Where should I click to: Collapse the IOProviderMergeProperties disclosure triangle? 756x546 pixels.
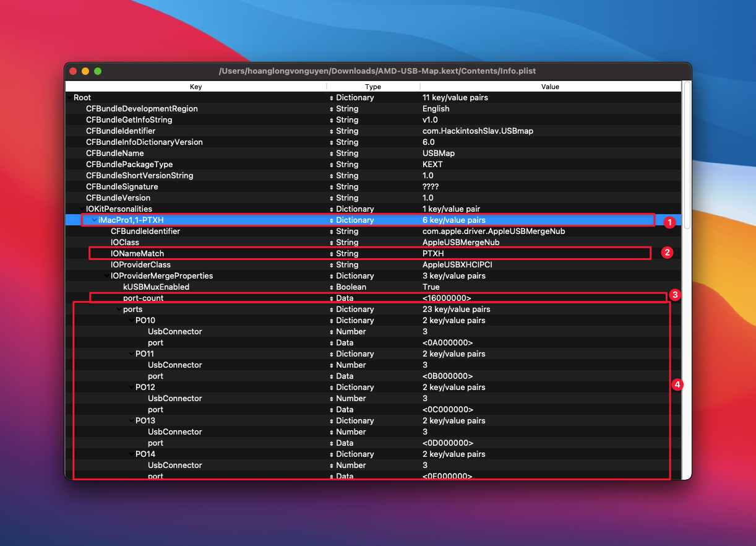[x=106, y=276]
